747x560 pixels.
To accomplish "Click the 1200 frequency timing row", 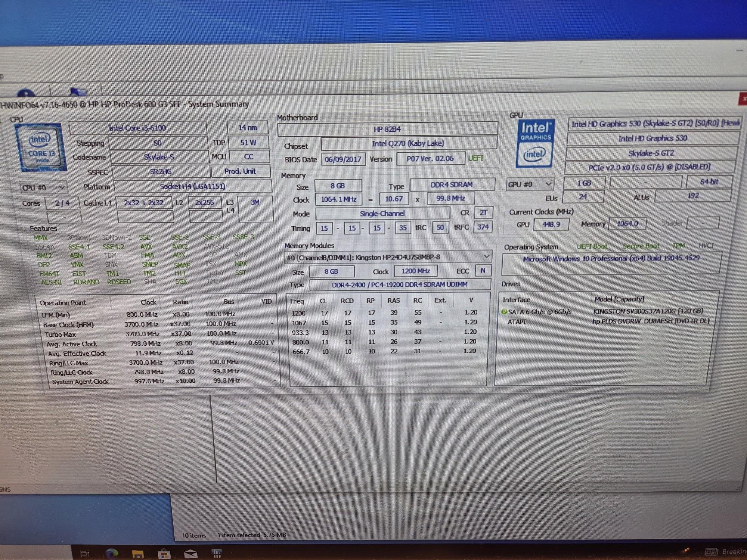I will pos(385,313).
